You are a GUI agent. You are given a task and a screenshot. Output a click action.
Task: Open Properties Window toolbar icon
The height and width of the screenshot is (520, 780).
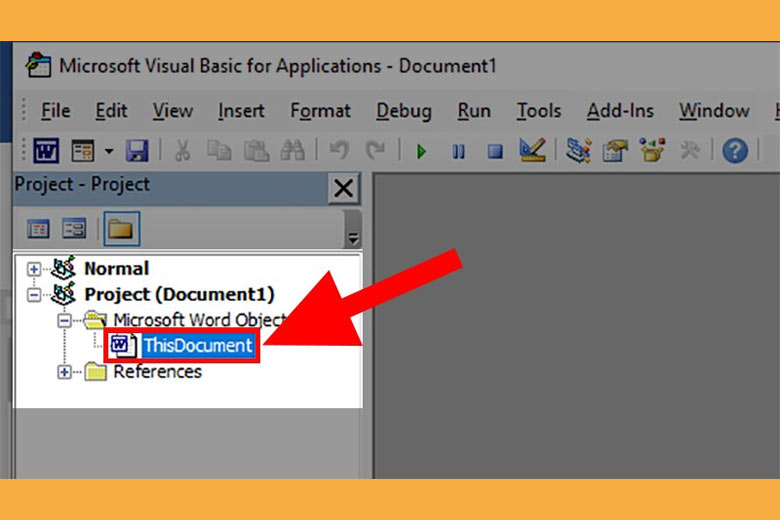[615, 150]
